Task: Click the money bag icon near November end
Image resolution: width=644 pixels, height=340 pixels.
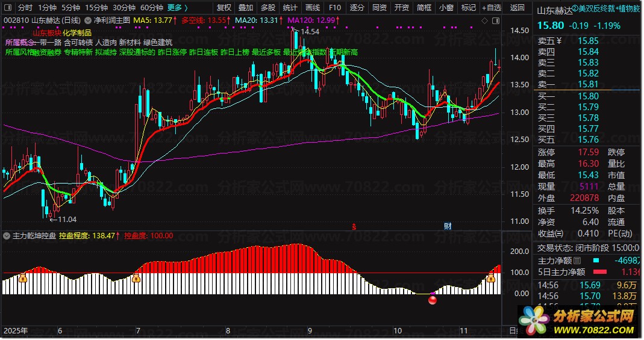Action: [x=491, y=278]
